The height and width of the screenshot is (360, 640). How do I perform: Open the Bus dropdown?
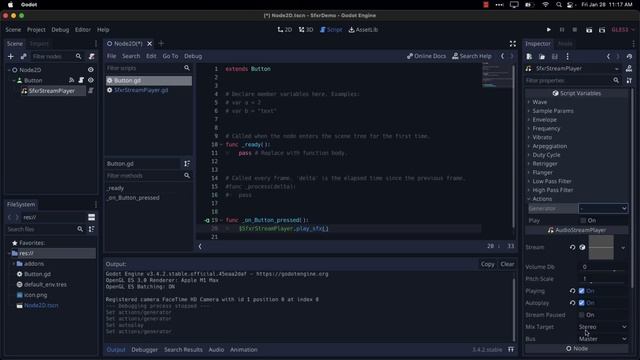click(603, 339)
